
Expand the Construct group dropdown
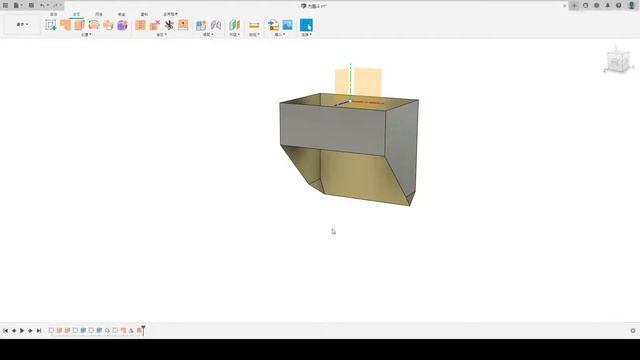(x=234, y=35)
